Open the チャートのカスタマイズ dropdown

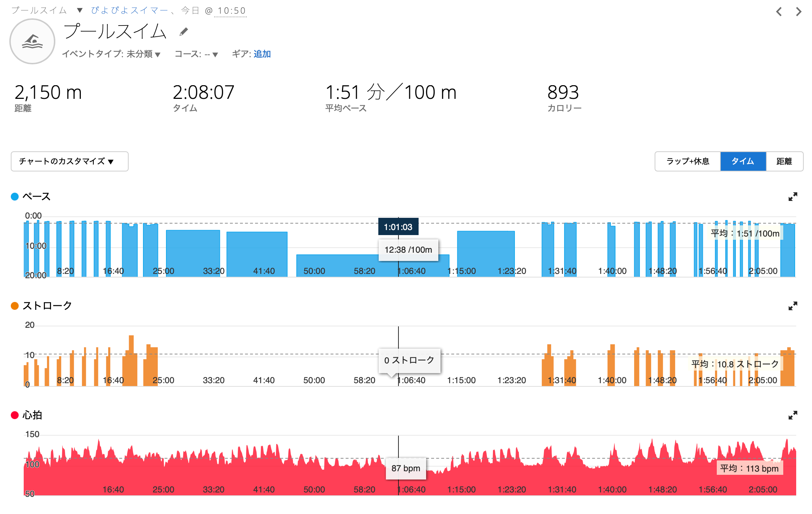70,161
